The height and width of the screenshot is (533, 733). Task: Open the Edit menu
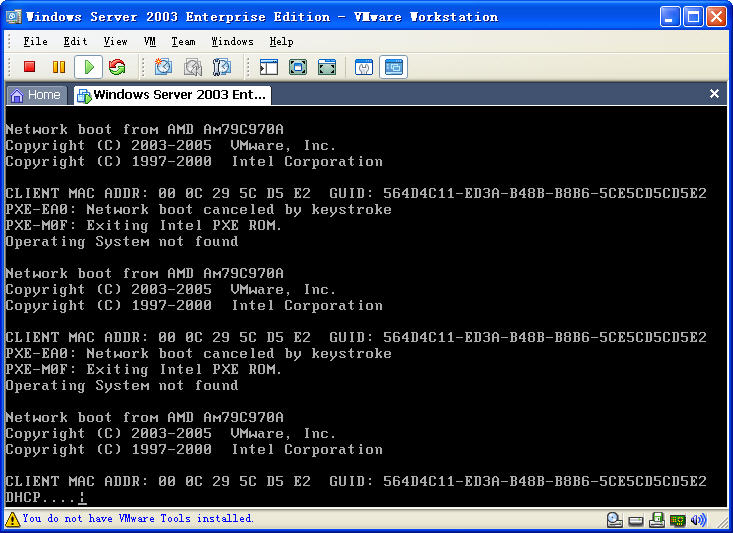click(75, 42)
